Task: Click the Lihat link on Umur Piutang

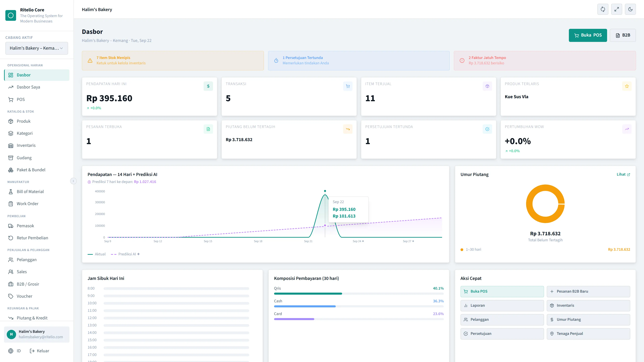Action: [x=623, y=174]
